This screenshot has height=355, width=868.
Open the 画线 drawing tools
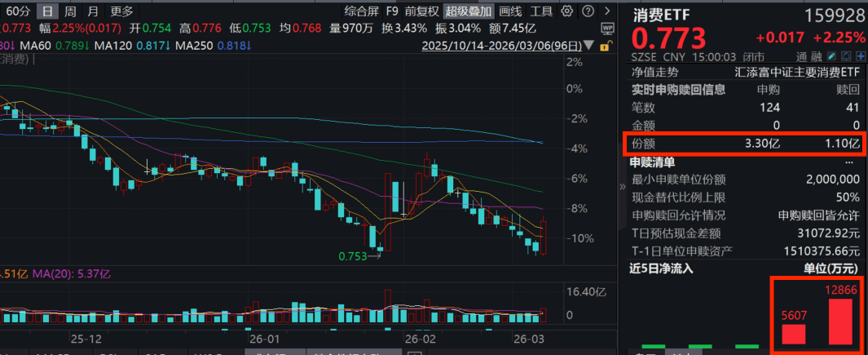click(x=510, y=11)
